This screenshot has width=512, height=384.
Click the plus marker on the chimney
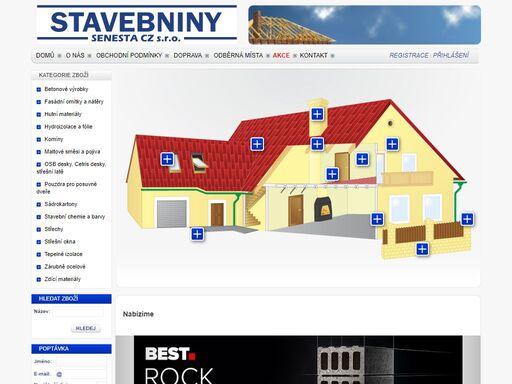click(x=317, y=114)
